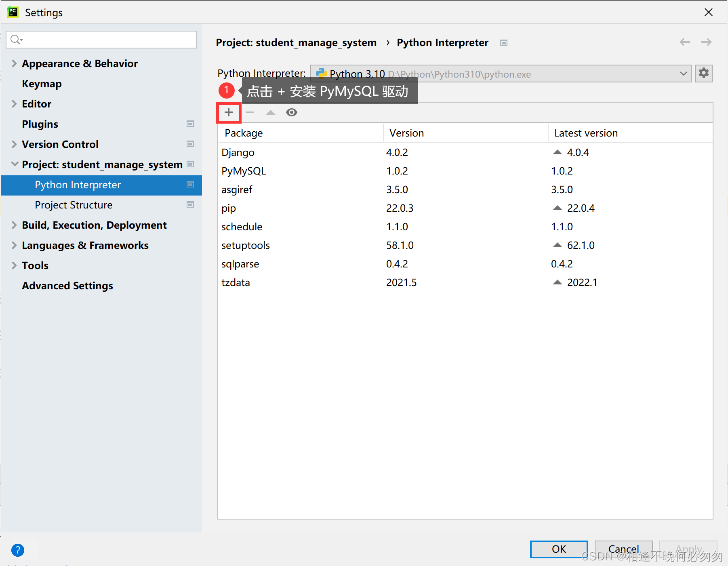Click the Package column header
Viewport: 728px width, 566px height.
click(301, 133)
